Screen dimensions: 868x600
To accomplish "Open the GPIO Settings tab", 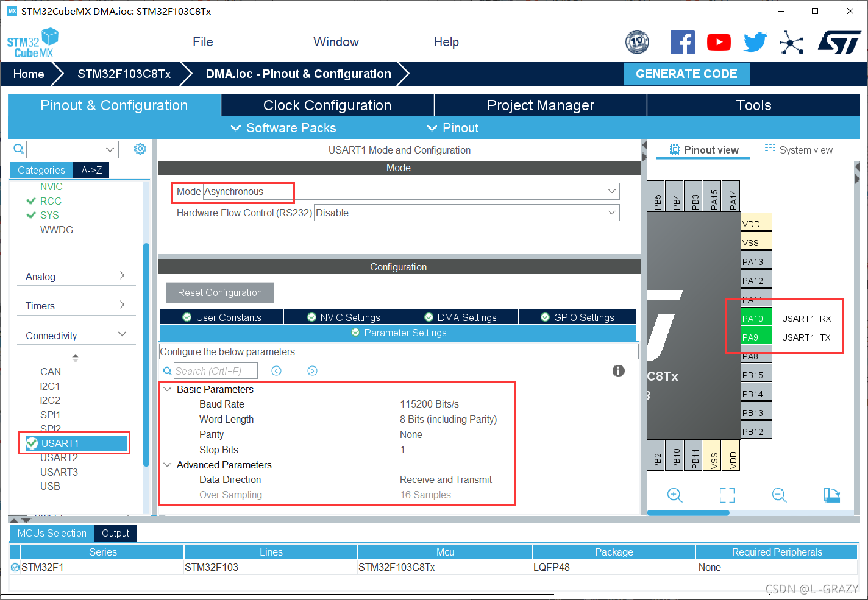I will [x=578, y=317].
